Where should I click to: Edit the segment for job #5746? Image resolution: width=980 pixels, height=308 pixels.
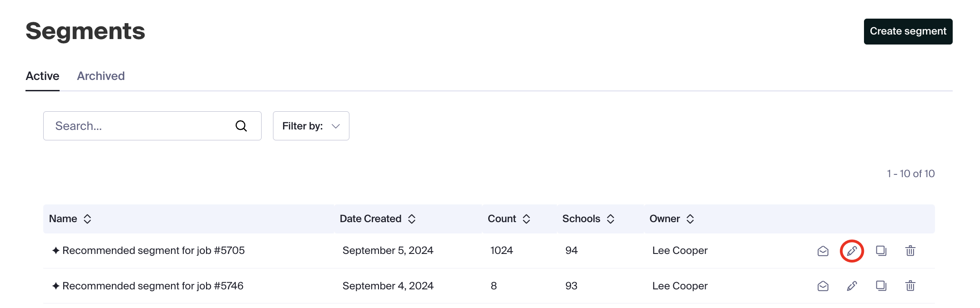point(852,286)
